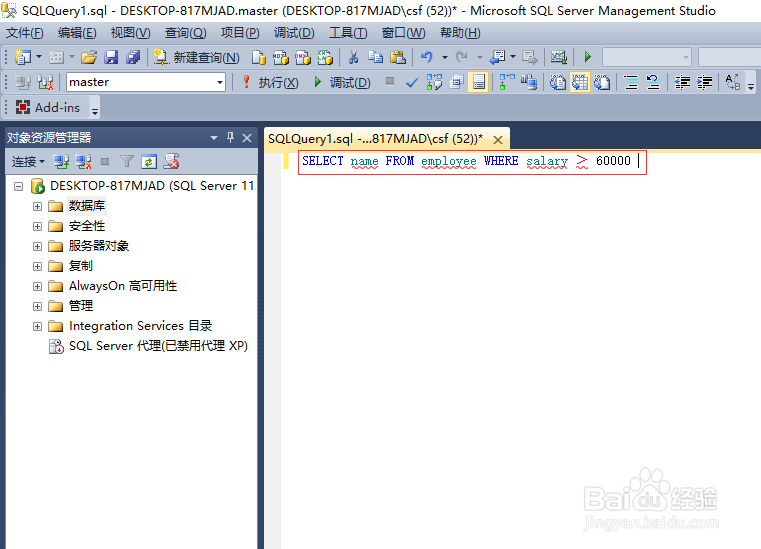Image resolution: width=761 pixels, height=549 pixels.
Task: Click 调试(D) debug button
Action: [342, 83]
